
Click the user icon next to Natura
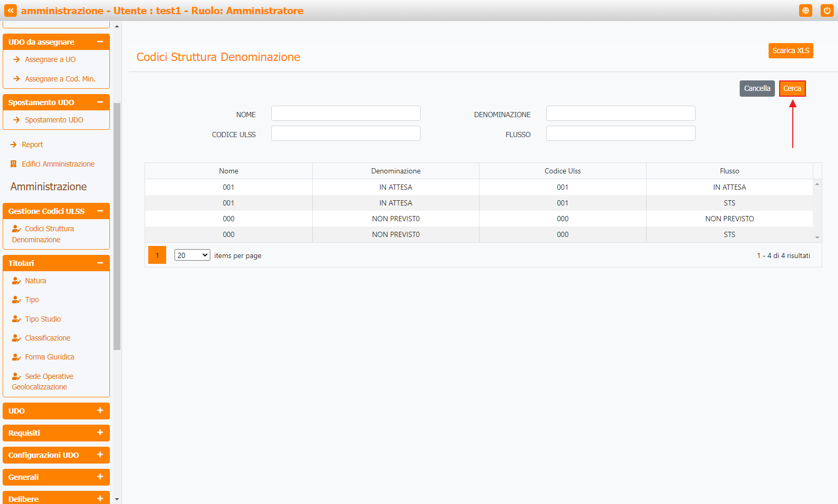[16, 281]
